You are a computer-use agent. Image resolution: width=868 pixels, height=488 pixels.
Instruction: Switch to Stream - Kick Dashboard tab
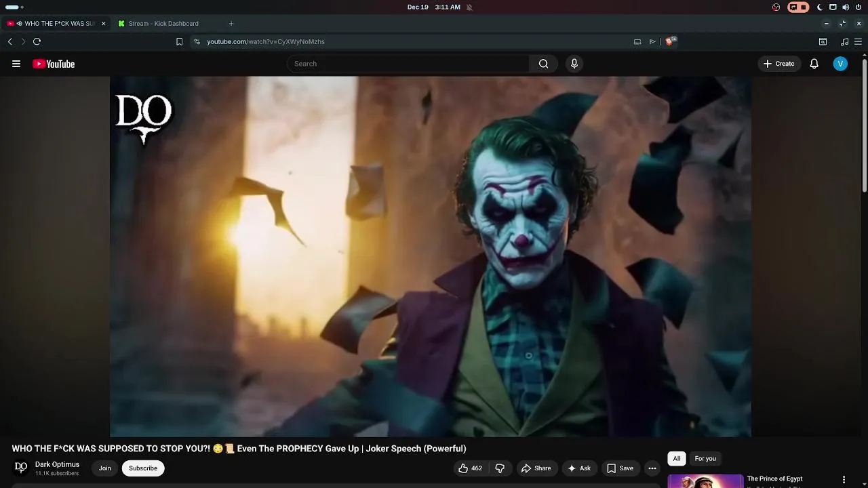163,24
